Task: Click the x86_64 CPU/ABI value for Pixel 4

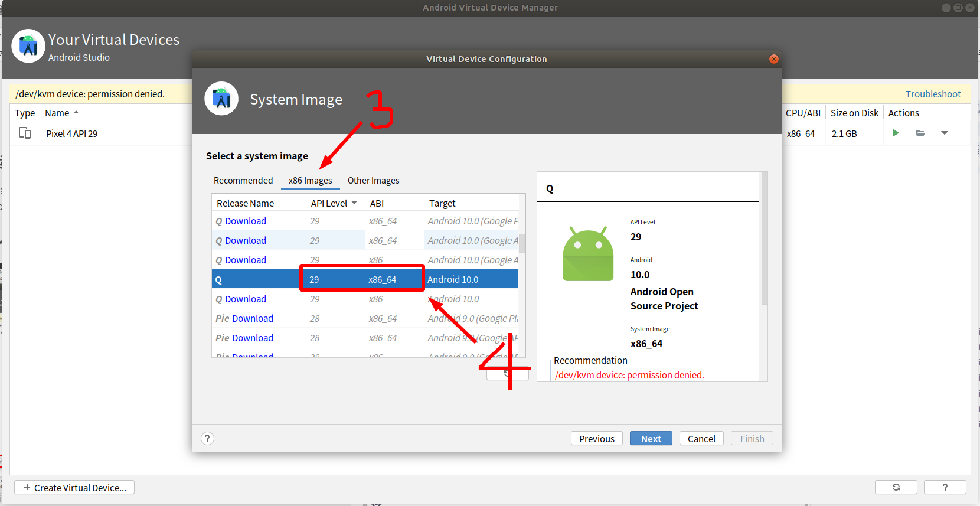Action: click(x=801, y=133)
